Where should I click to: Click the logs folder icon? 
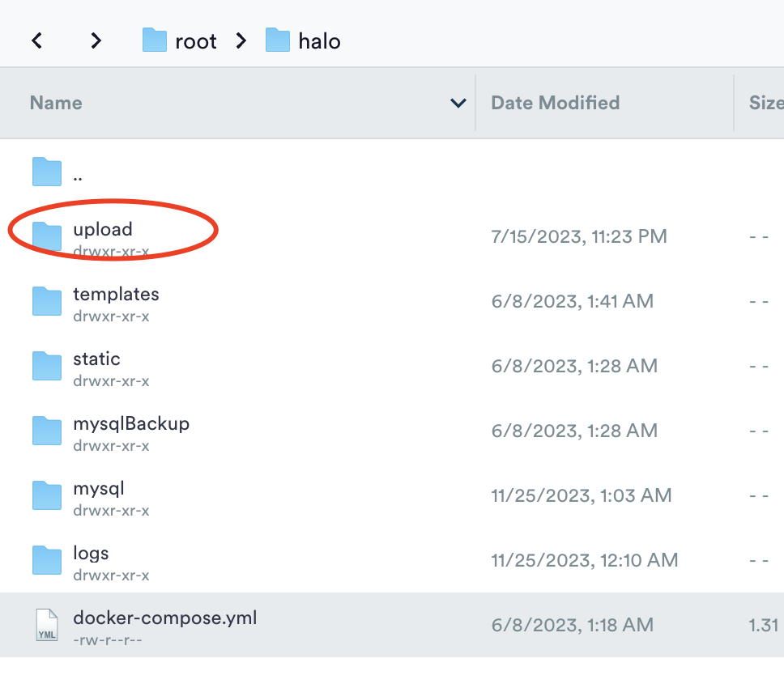pyautogui.click(x=47, y=560)
